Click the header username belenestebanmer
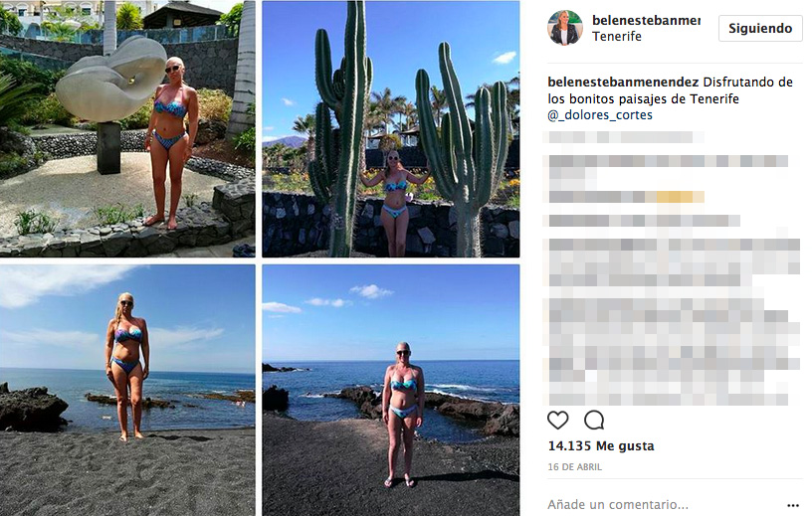 point(646,20)
